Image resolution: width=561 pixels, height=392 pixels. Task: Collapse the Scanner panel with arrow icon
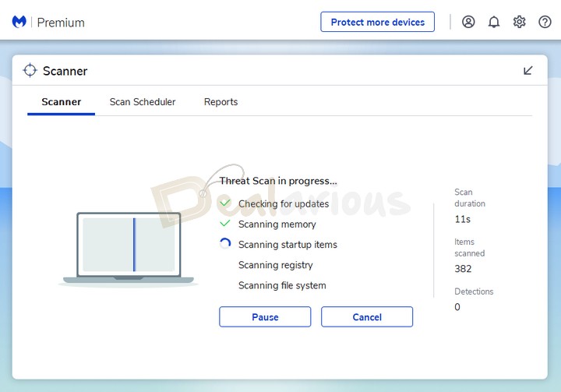point(527,70)
